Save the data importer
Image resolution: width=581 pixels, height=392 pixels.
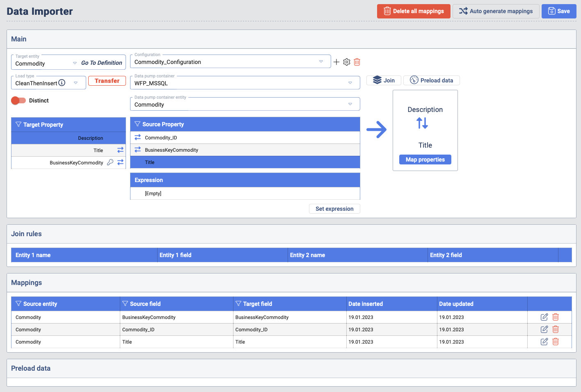(x=559, y=11)
